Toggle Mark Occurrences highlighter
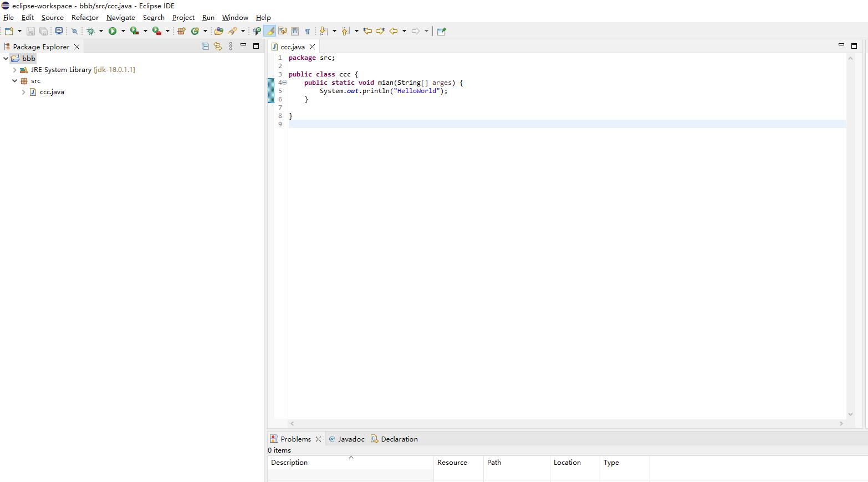The height and width of the screenshot is (482, 868). point(270,31)
